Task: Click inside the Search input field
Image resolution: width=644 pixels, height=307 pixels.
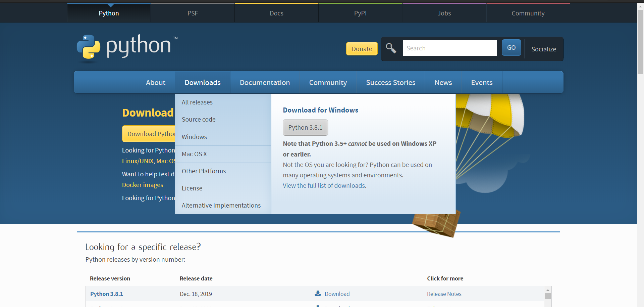Action: click(450, 48)
